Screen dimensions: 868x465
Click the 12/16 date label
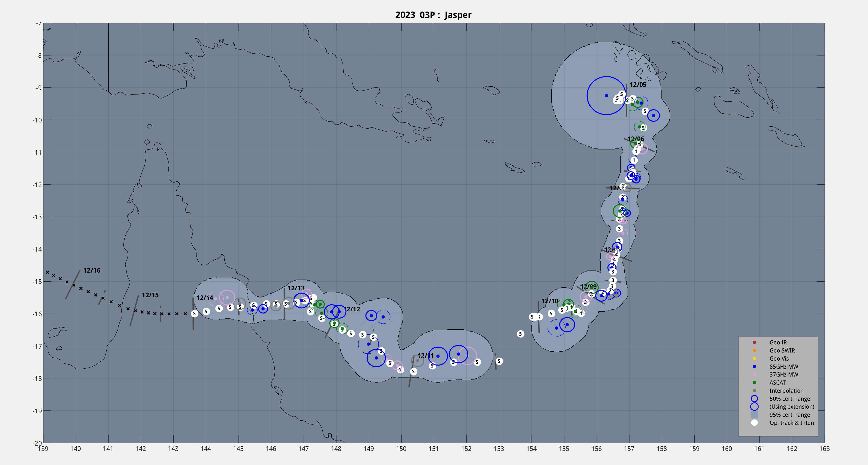(x=92, y=270)
